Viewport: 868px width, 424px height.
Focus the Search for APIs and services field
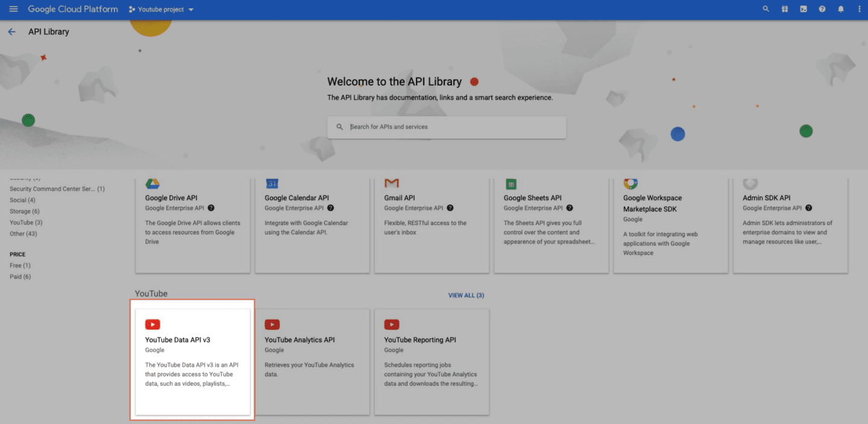coord(447,127)
